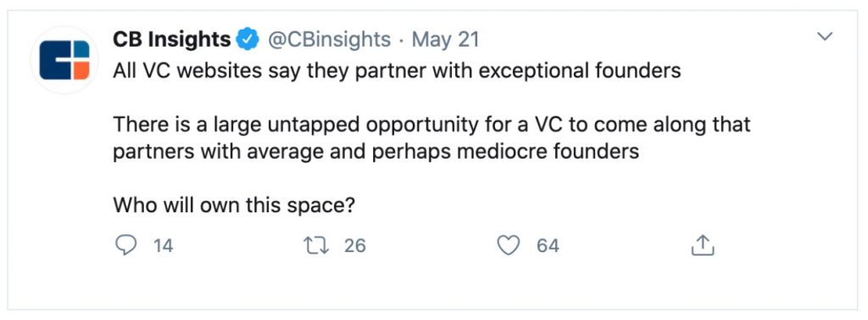Screen dimensions: 868x320
Task: Click the line about exceptional founders
Action: tap(397, 71)
